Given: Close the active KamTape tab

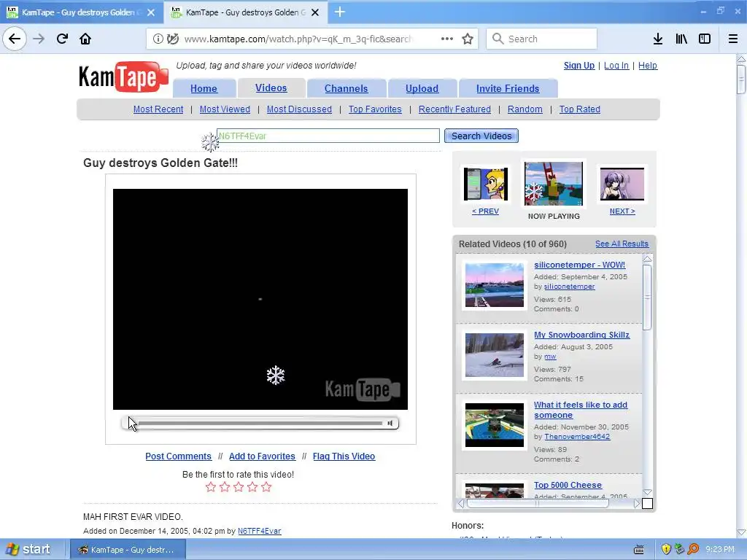Looking at the screenshot, I should pyautogui.click(x=315, y=12).
